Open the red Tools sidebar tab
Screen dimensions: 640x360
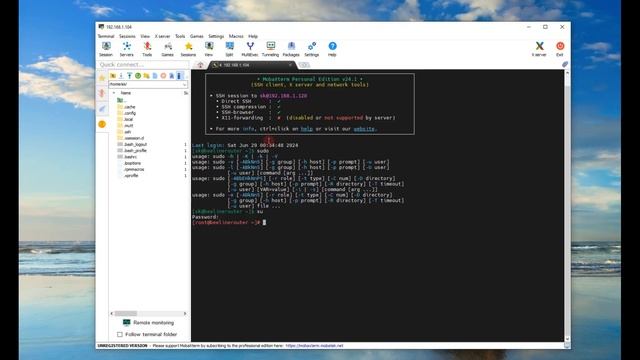pos(102,93)
